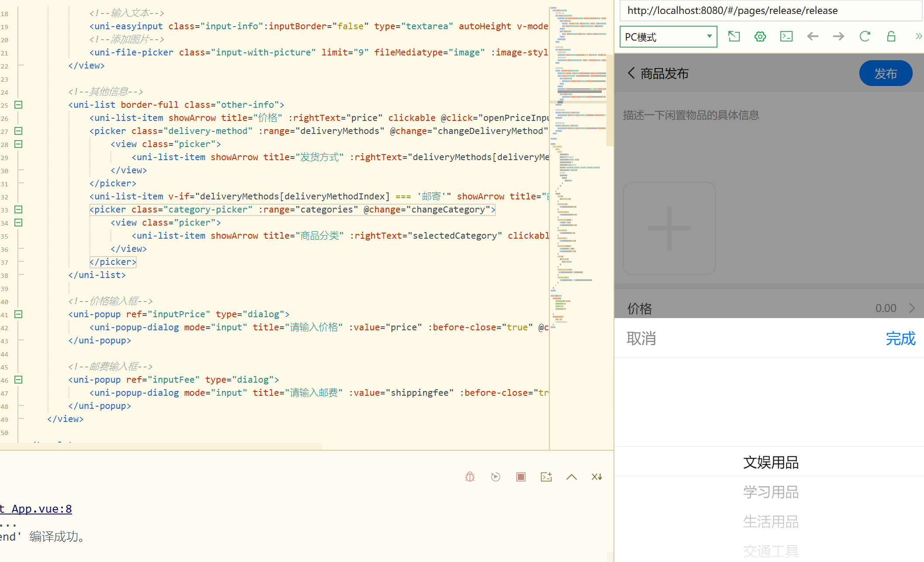Open the preview settings gear icon

760,37
